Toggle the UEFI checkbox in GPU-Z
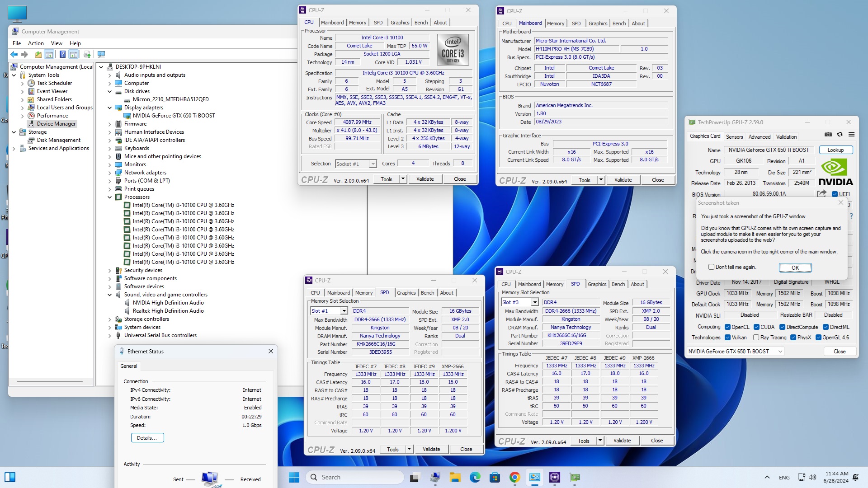The height and width of the screenshot is (488, 868). 835,194
